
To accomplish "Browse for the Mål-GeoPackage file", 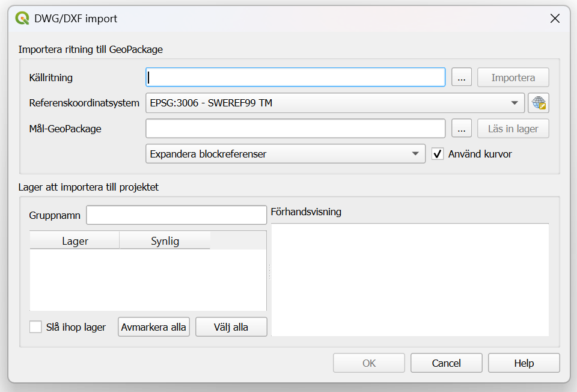I will tap(462, 129).
